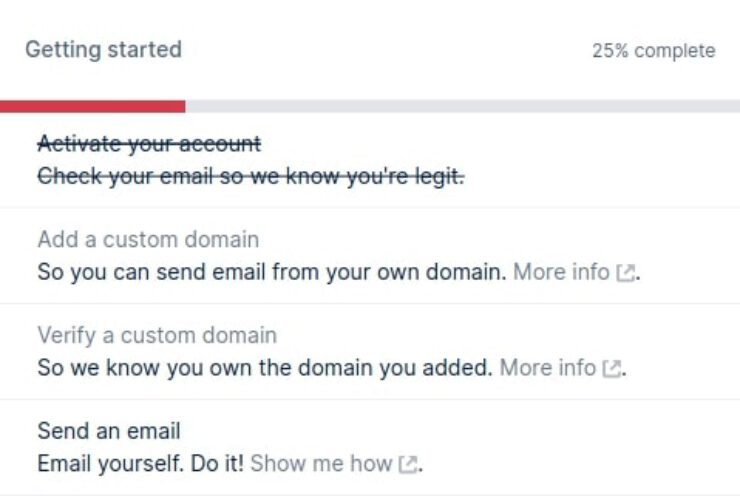
Task: Follow the Show me how link
Action: 321,463
